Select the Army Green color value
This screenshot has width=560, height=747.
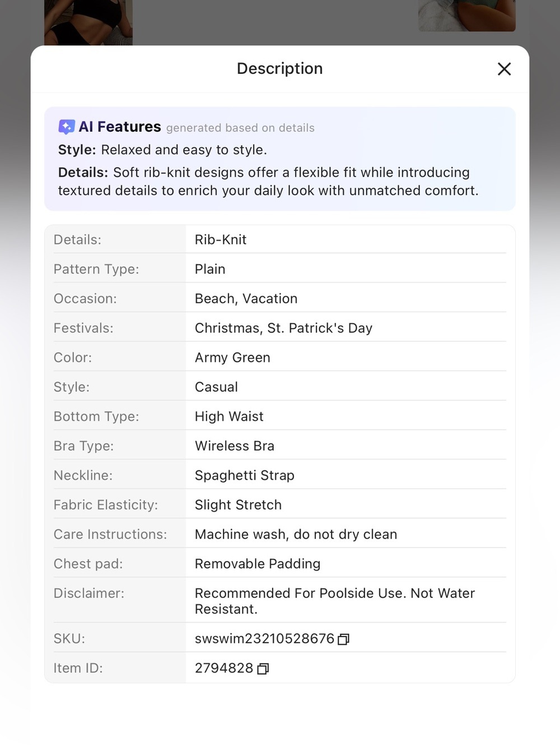[x=232, y=358]
